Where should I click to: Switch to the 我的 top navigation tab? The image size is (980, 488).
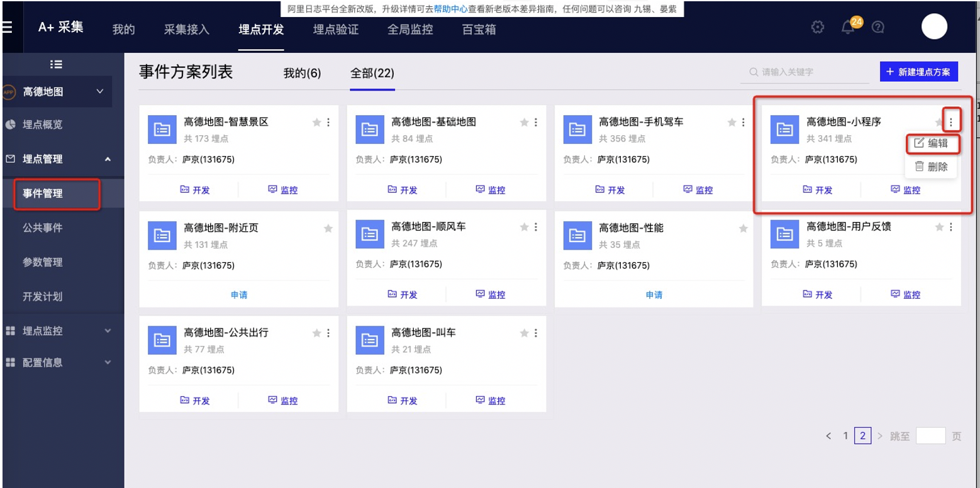pyautogui.click(x=124, y=30)
